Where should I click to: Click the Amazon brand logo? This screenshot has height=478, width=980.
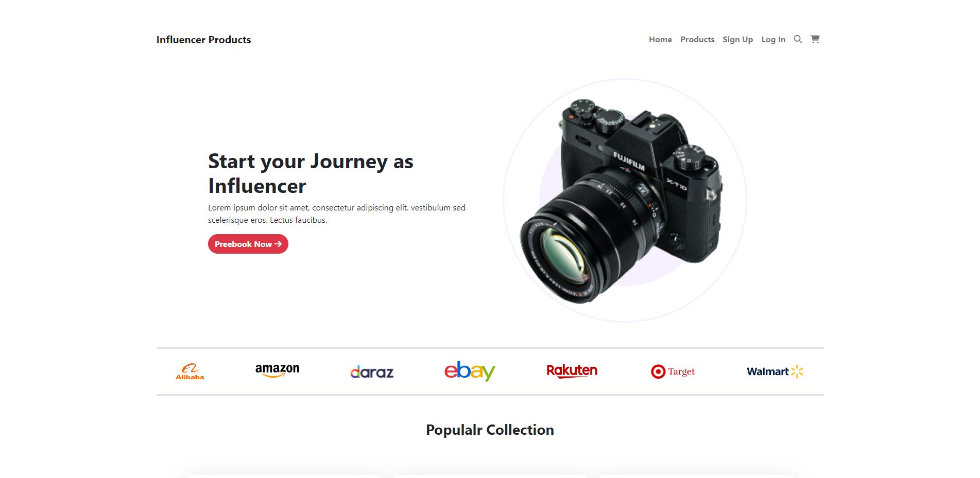tap(277, 371)
